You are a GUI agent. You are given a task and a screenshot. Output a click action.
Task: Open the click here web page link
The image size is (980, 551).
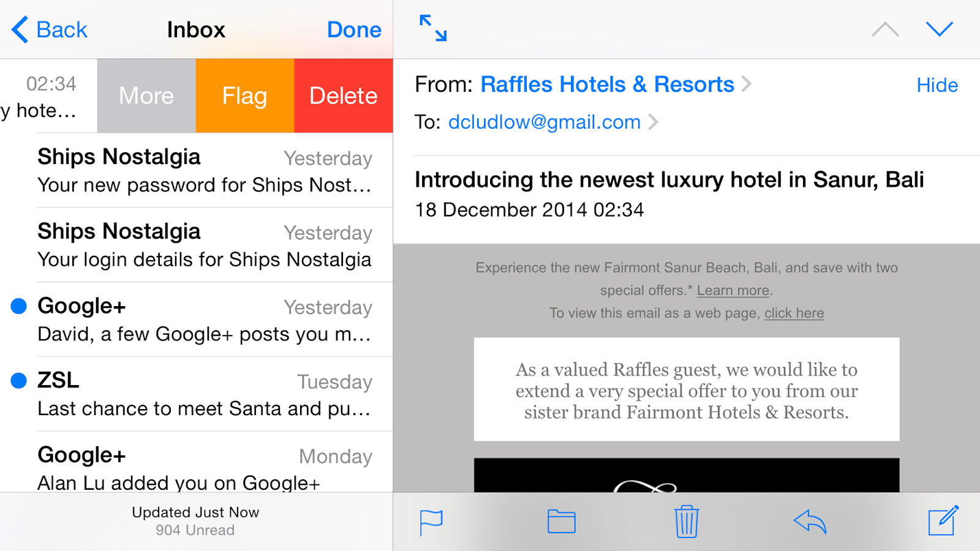click(794, 313)
